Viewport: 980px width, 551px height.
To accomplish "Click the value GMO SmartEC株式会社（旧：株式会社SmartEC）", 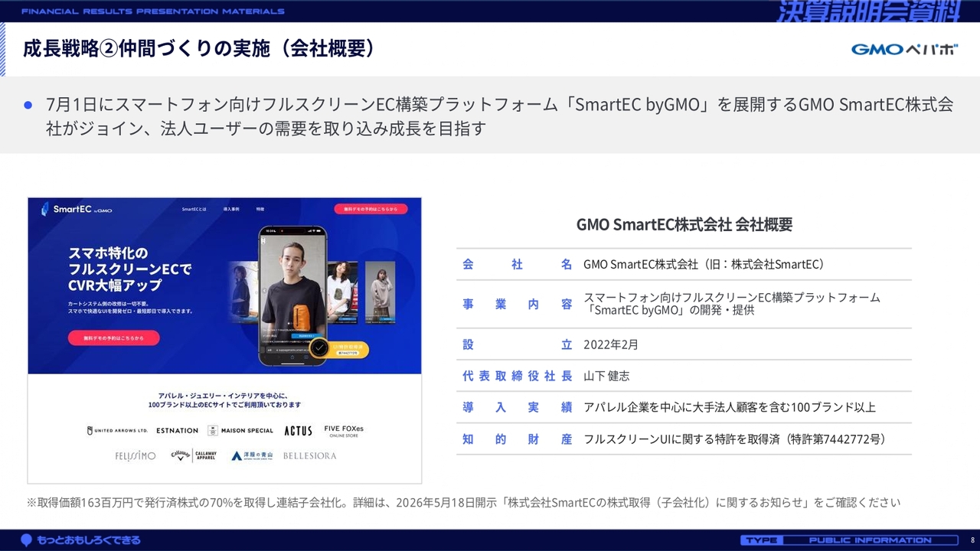I will [704, 264].
